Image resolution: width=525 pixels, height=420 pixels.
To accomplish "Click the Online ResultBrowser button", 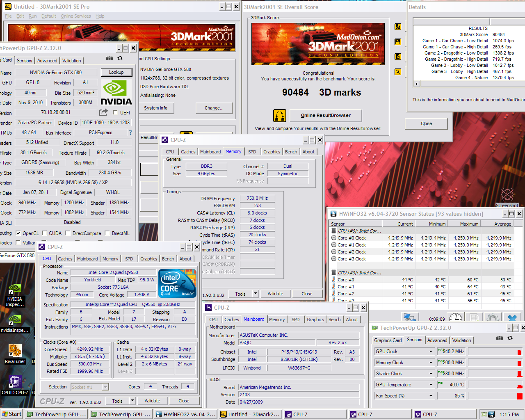I will click(x=326, y=115).
